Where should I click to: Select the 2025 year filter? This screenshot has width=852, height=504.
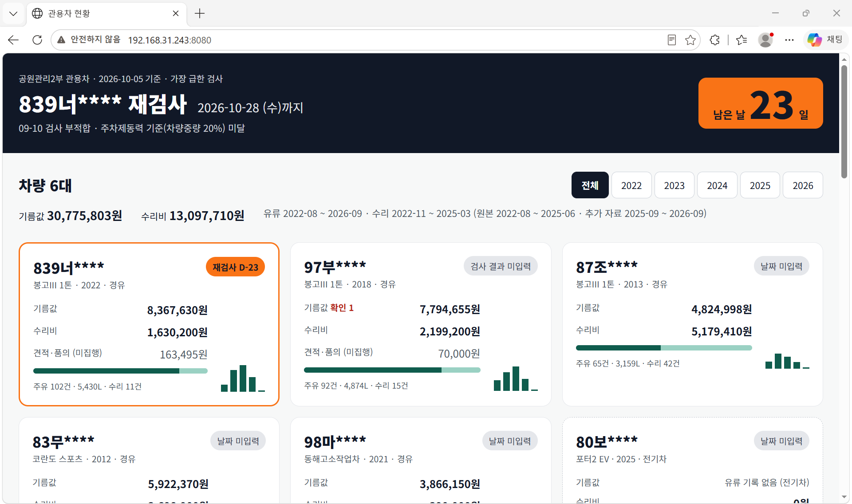tap(760, 185)
